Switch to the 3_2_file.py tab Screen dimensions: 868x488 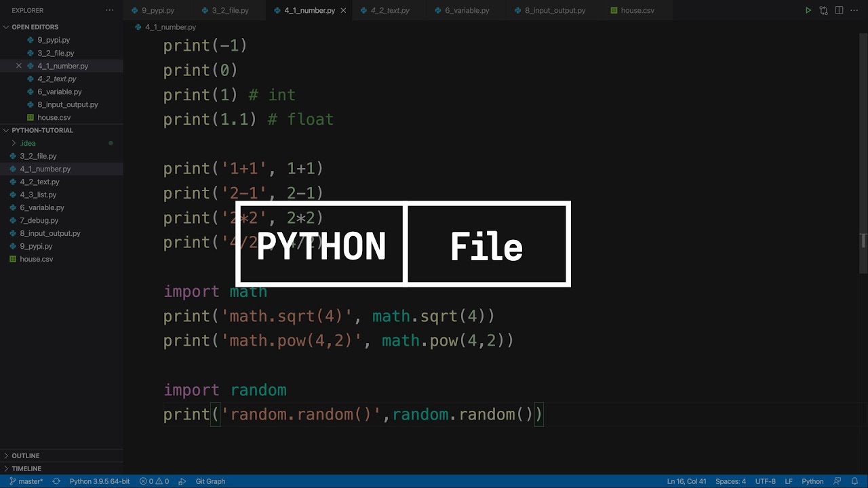[230, 11]
